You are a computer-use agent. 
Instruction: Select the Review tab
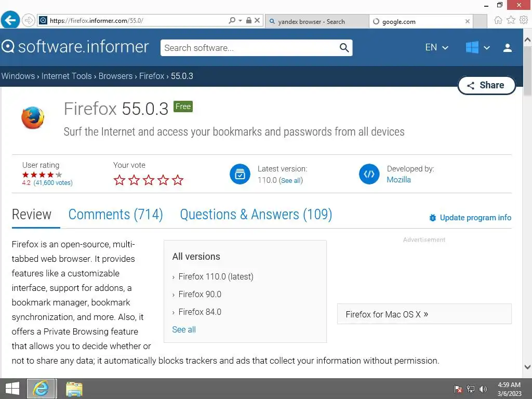(x=32, y=215)
